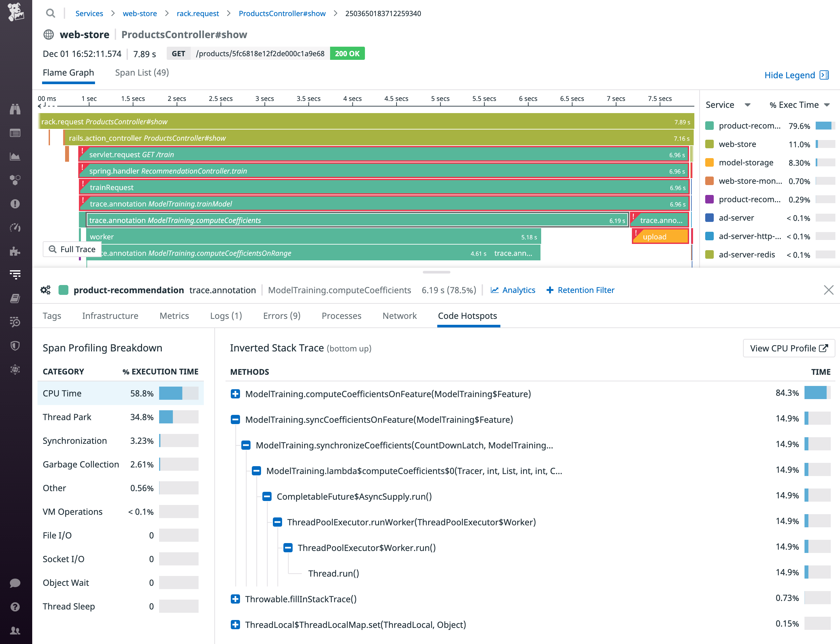Open the Errors tab showing 9 errors
This screenshot has width=840, height=644.
click(281, 316)
